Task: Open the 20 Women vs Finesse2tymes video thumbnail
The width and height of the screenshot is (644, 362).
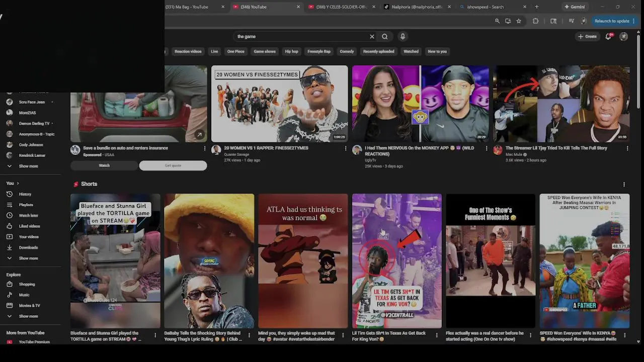Action: [279, 104]
